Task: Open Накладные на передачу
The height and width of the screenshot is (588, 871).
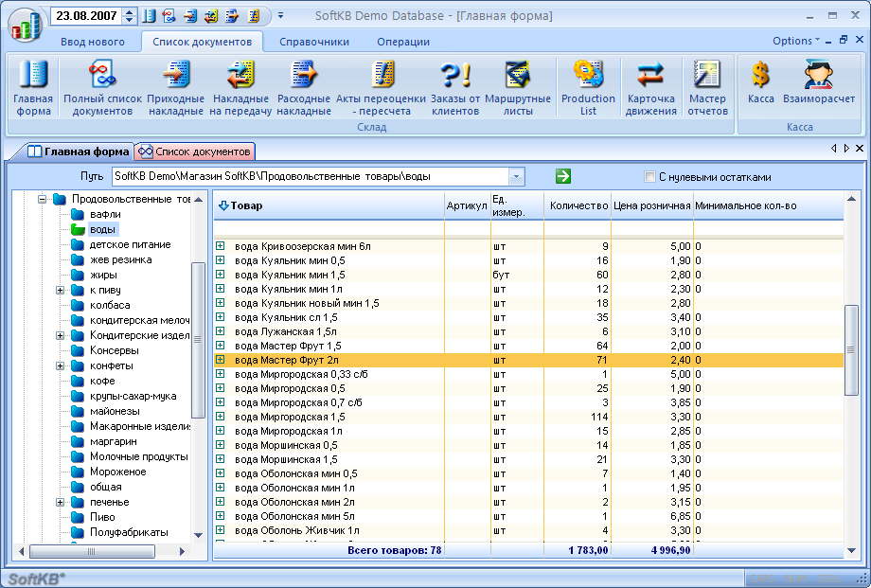Action: [240, 88]
